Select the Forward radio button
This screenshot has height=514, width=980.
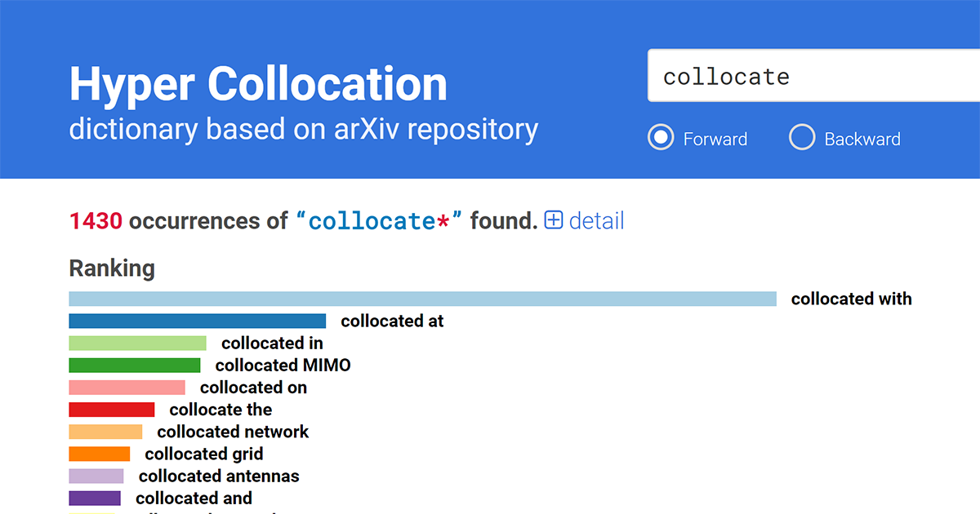pyautogui.click(x=661, y=138)
